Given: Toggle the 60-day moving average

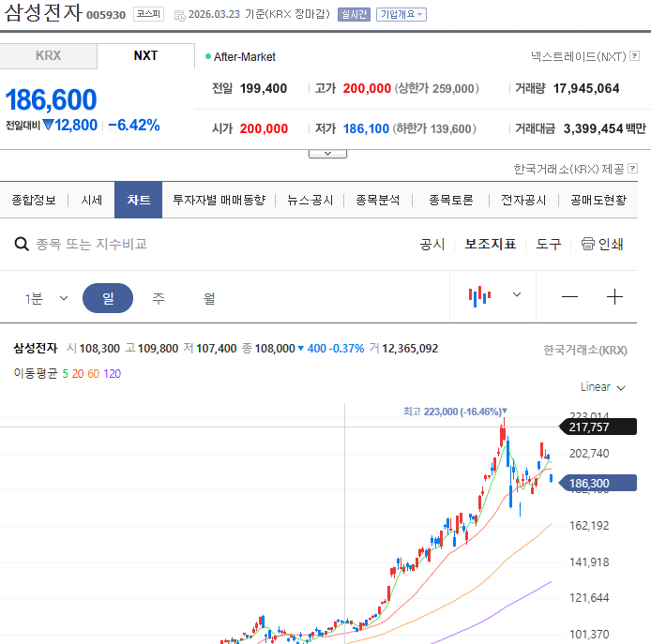Looking at the screenshot, I should coord(94,374).
